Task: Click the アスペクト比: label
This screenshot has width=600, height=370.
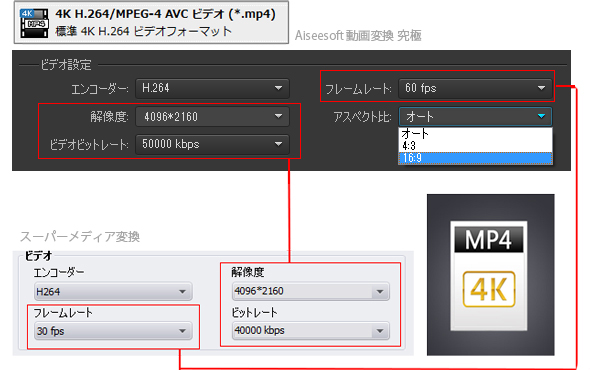Action: 362,117
